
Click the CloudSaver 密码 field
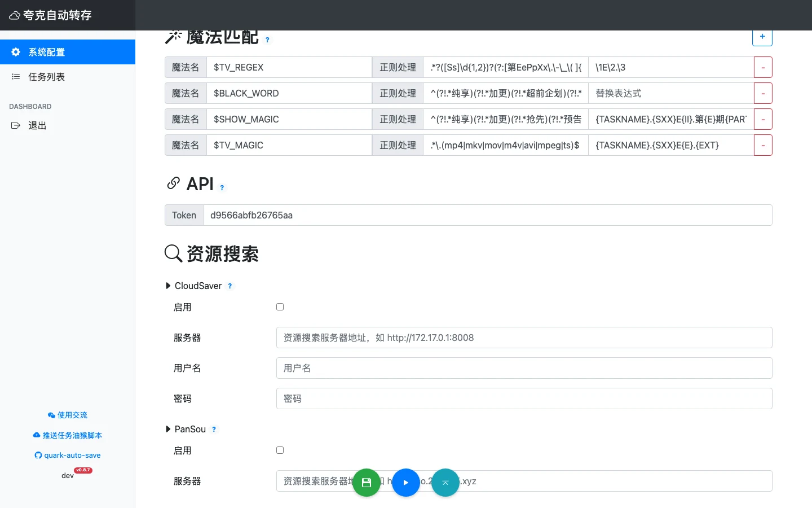click(x=524, y=398)
